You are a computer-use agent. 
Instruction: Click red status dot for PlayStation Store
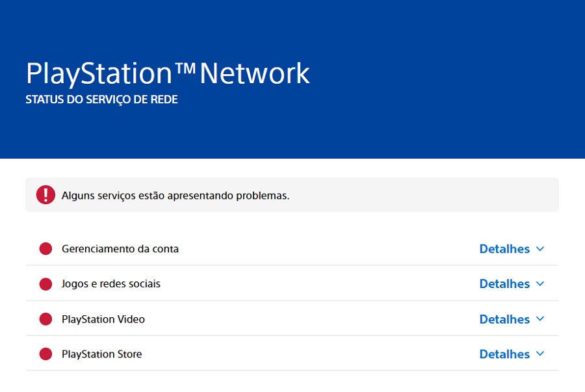pyautogui.click(x=45, y=354)
